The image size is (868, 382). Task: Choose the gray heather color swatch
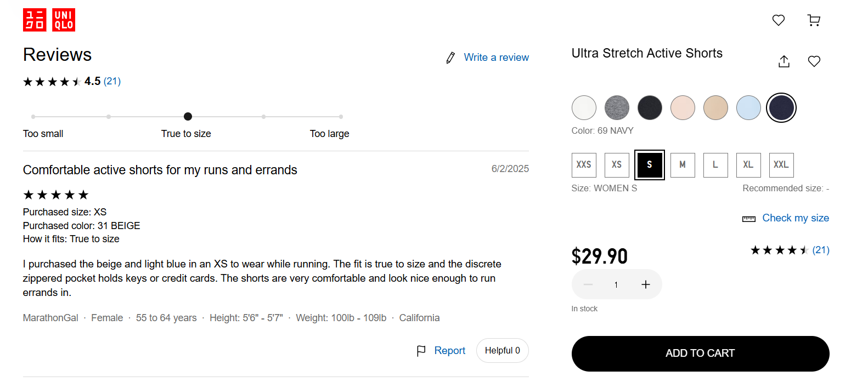click(x=617, y=107)
